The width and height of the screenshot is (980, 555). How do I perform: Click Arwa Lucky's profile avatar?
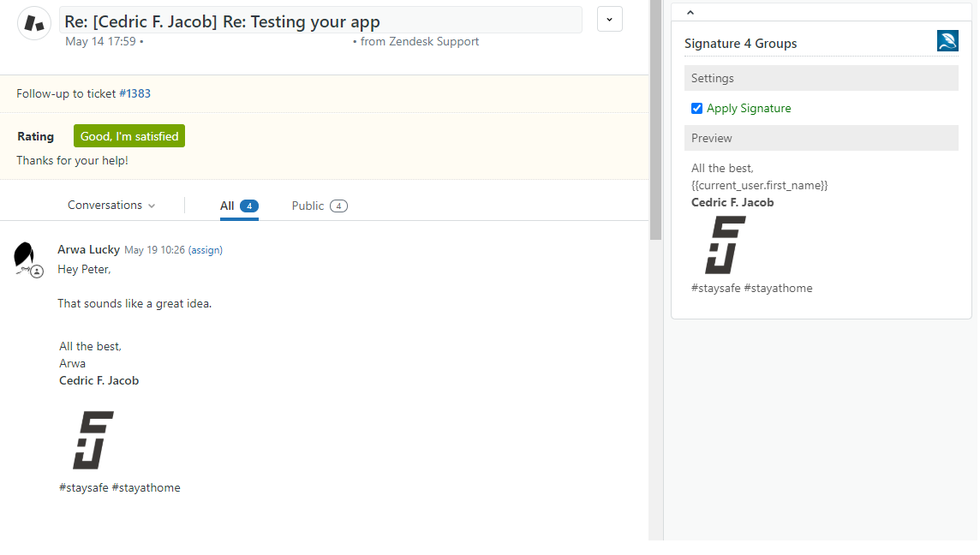pyautogui.click(x=25, y=256)
